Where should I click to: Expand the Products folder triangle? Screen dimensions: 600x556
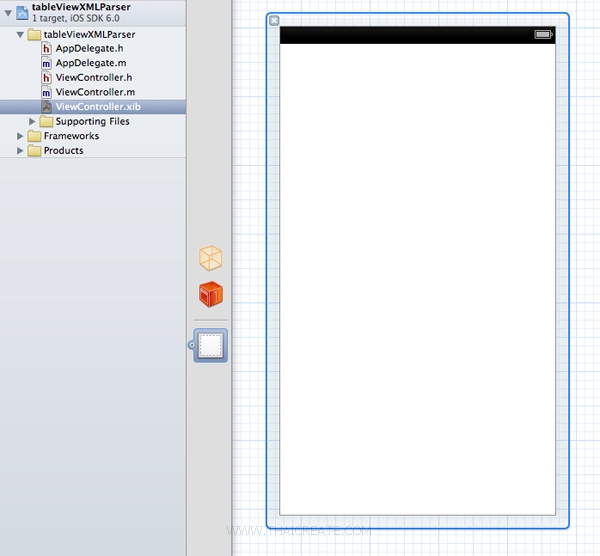click(21, 151)
